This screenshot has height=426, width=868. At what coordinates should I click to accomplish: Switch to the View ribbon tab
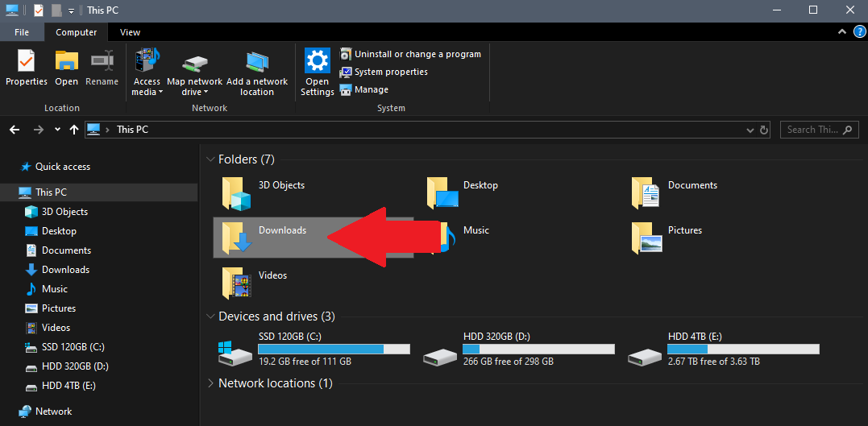coord(130,32)
